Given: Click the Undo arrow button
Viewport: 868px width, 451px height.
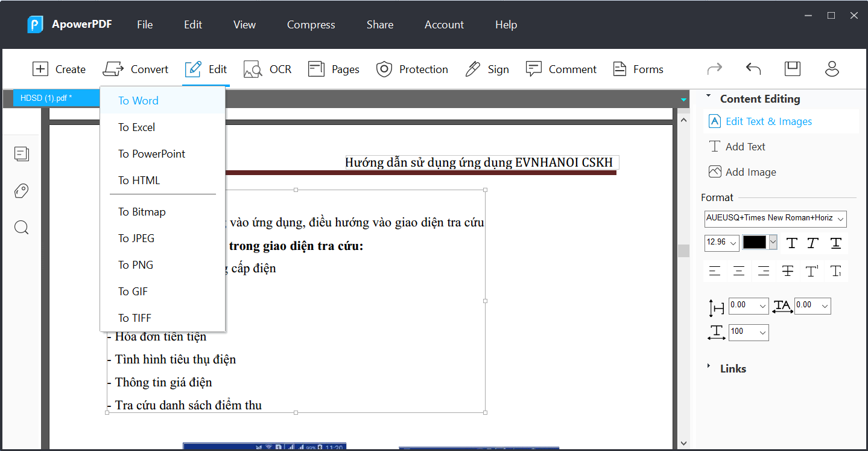Looking at the screenshot, I should click(753, 69).
